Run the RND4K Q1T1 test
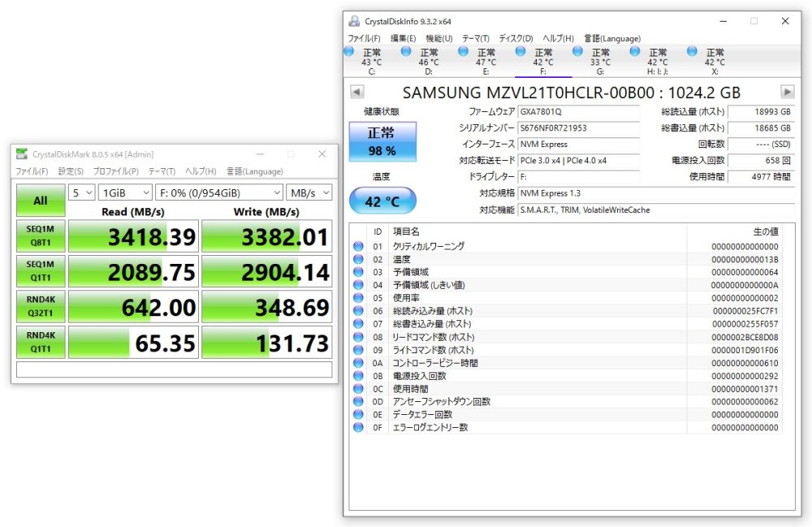The width and height of the screenshot is (812, 527). point(41,342)
